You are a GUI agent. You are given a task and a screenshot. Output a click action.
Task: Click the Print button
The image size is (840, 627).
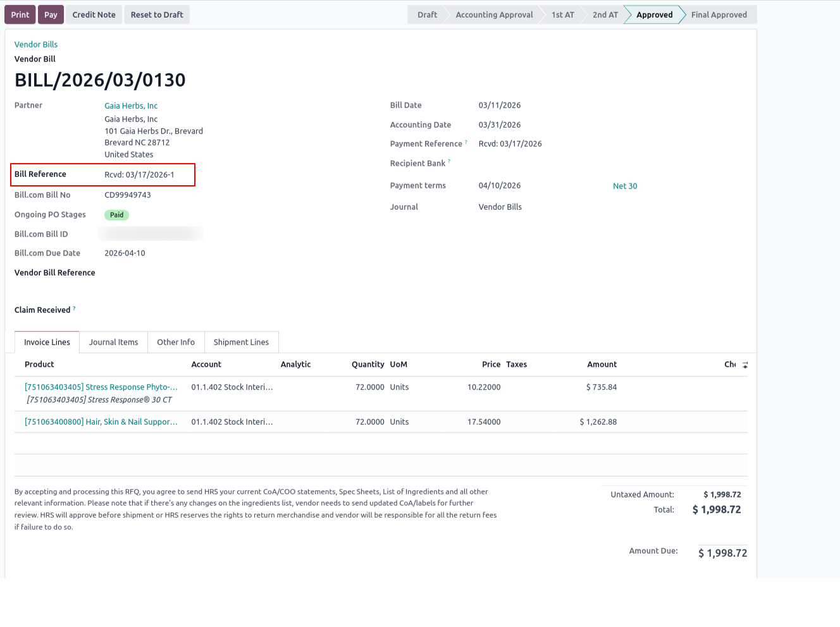(20, 15)
